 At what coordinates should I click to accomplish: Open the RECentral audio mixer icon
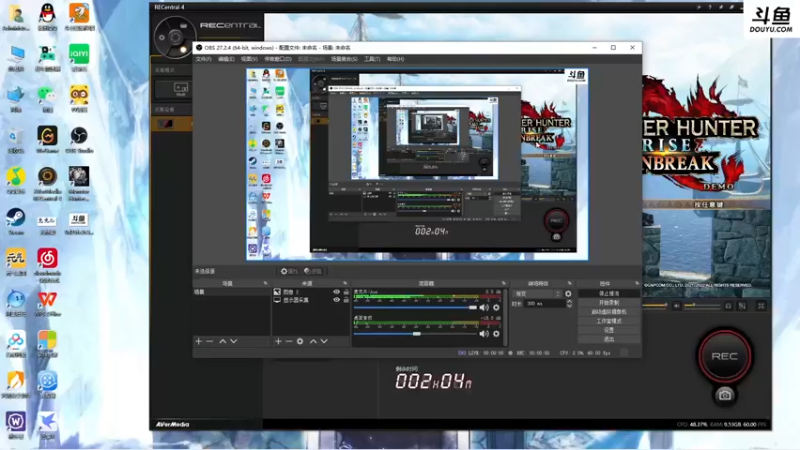(x=742, y=306)
